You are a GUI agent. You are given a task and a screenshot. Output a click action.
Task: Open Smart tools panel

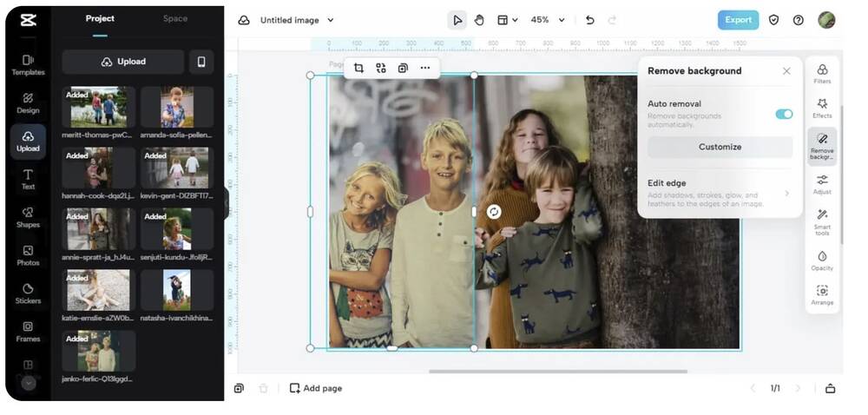pos(821,219)
